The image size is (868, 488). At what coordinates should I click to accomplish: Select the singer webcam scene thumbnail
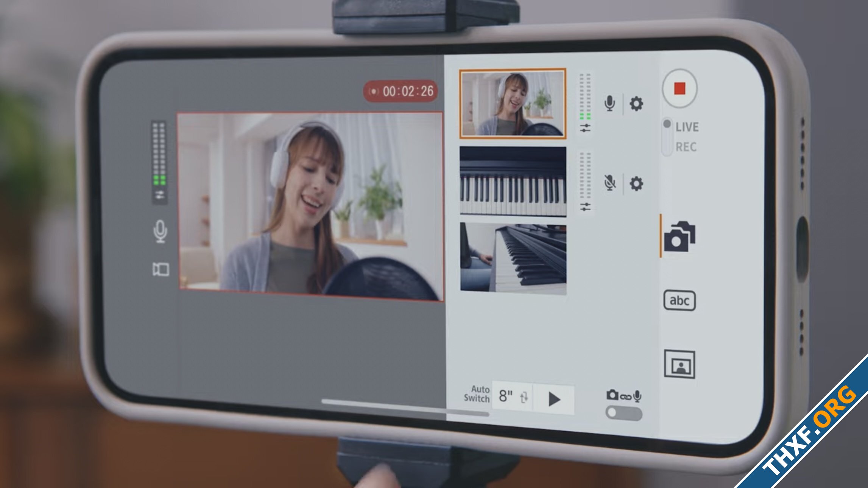(511, 103)
